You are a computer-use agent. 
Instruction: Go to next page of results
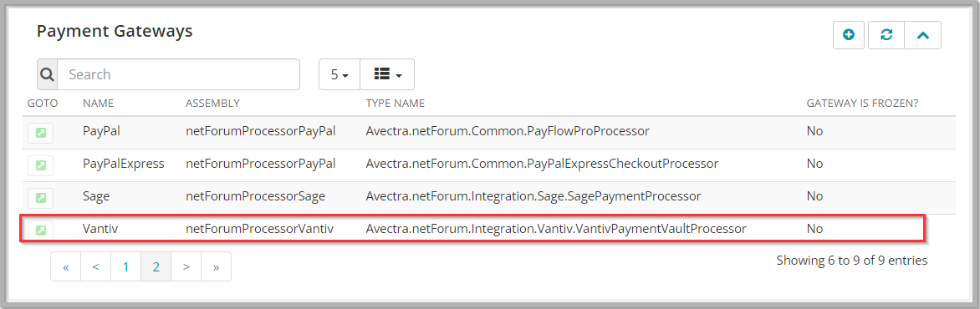point(186,266)
